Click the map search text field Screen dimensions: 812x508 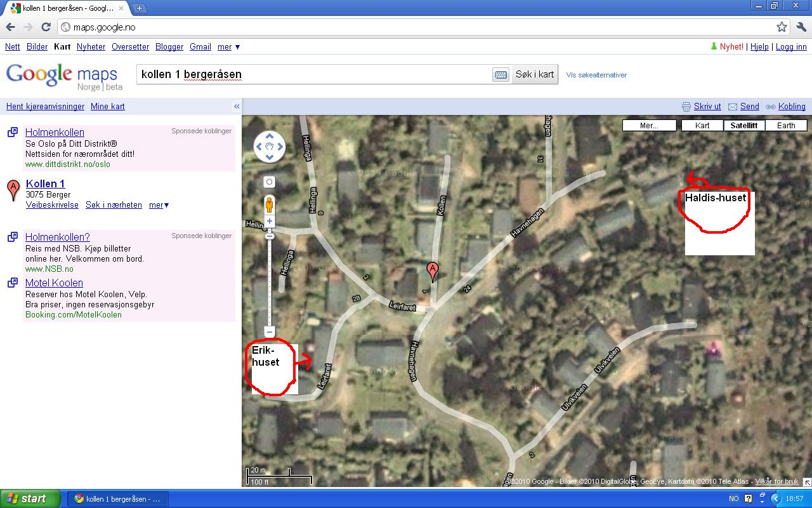click(315, 74)
